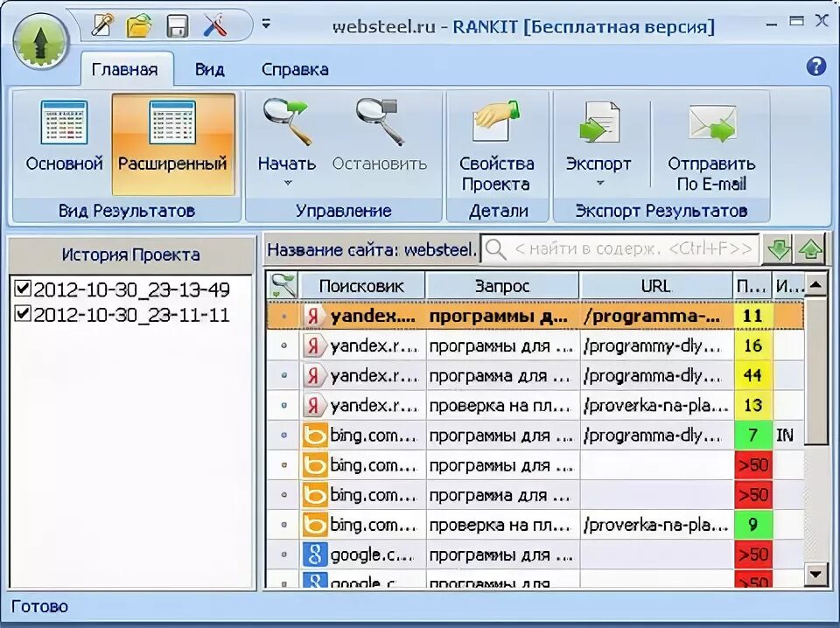This screenshot has height=628, width=840.
Task: Click the Название сайта: websteel. label
Action: click(372, 249)
